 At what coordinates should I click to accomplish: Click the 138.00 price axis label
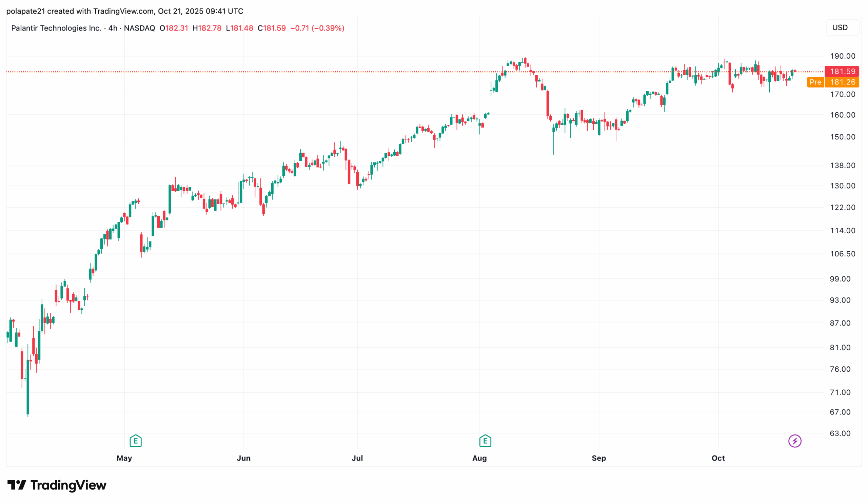coord(843,166)
